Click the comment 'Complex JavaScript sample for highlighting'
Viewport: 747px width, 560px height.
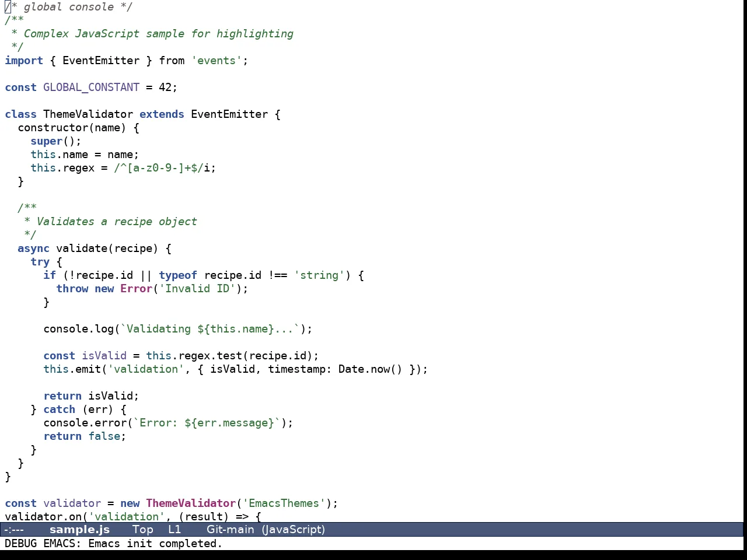(158, 34)
